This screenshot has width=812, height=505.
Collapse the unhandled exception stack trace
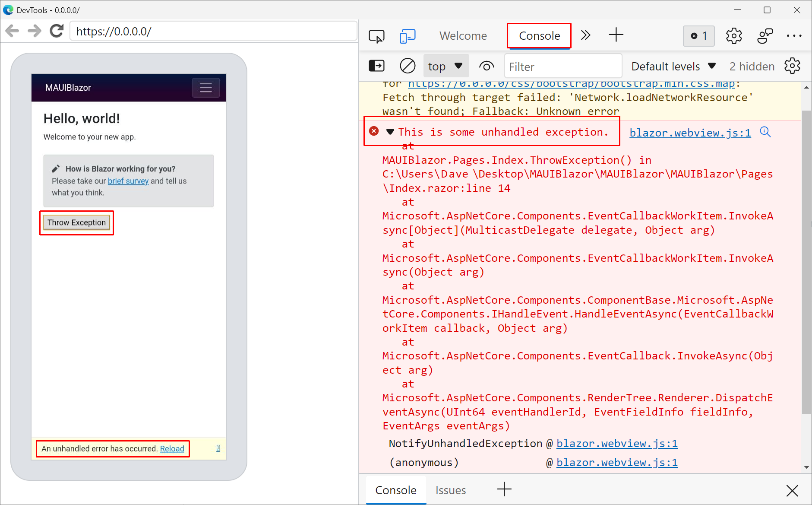point(390,132)
